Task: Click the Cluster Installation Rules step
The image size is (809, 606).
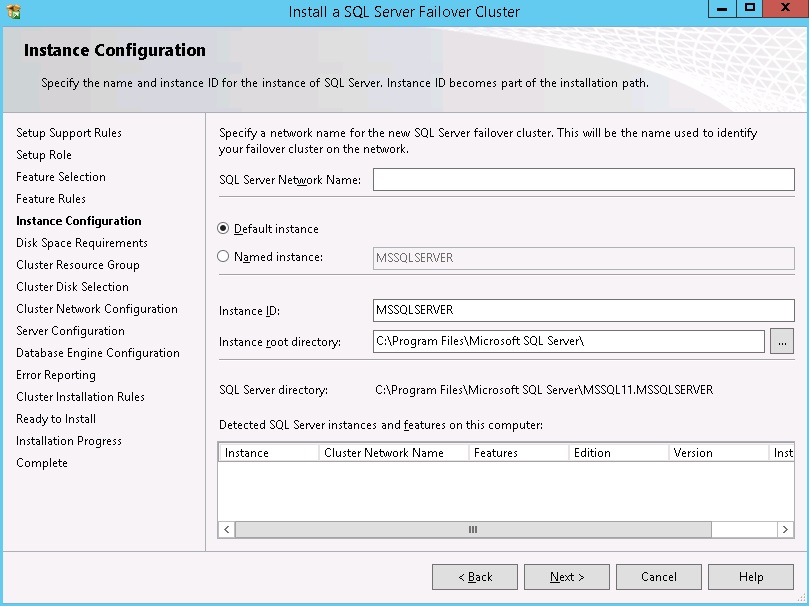Action: point(80,397)
